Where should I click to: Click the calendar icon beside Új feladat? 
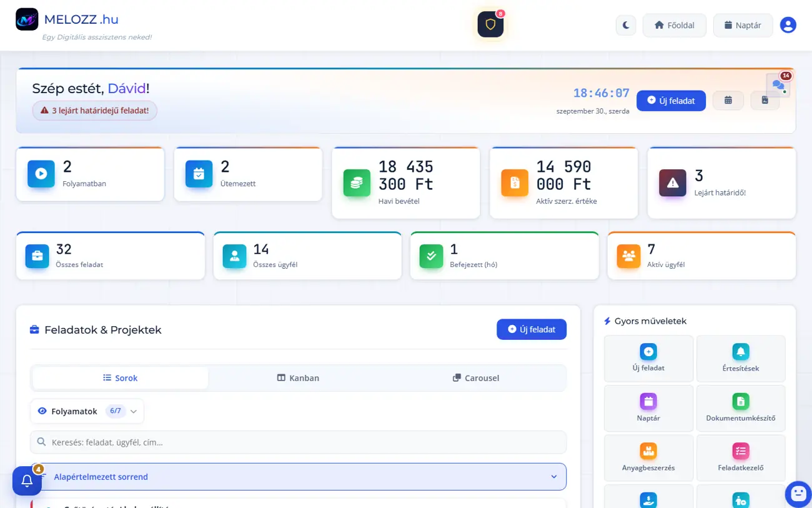pos(728,101)
